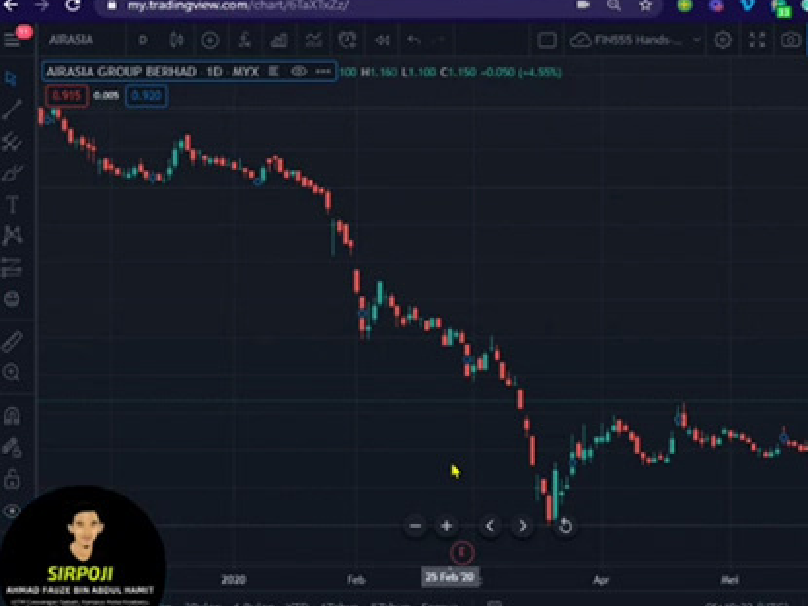Open indicator templates icon in top toolbar

coord(313,40)
